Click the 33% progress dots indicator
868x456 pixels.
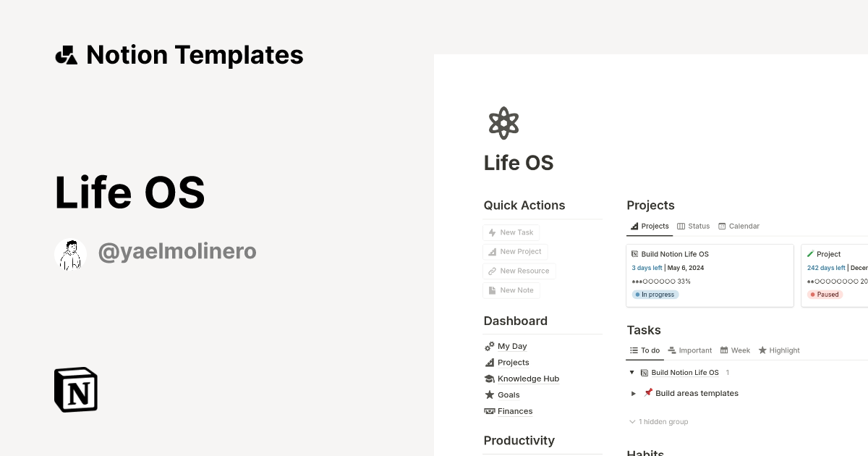(661, 281)
